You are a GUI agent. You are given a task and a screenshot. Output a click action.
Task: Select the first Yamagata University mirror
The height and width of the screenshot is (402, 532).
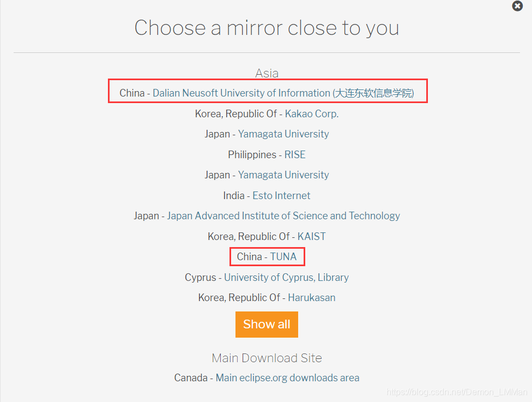[x=283, y=134]
